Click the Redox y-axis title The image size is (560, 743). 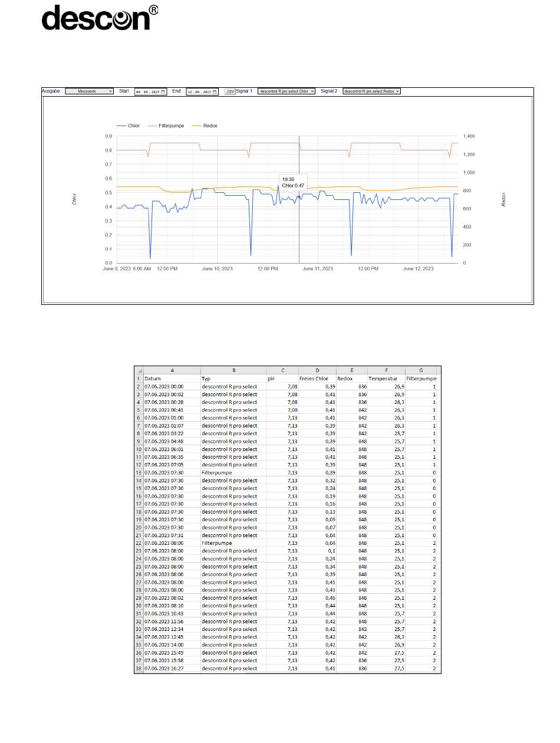click(504, 199)
